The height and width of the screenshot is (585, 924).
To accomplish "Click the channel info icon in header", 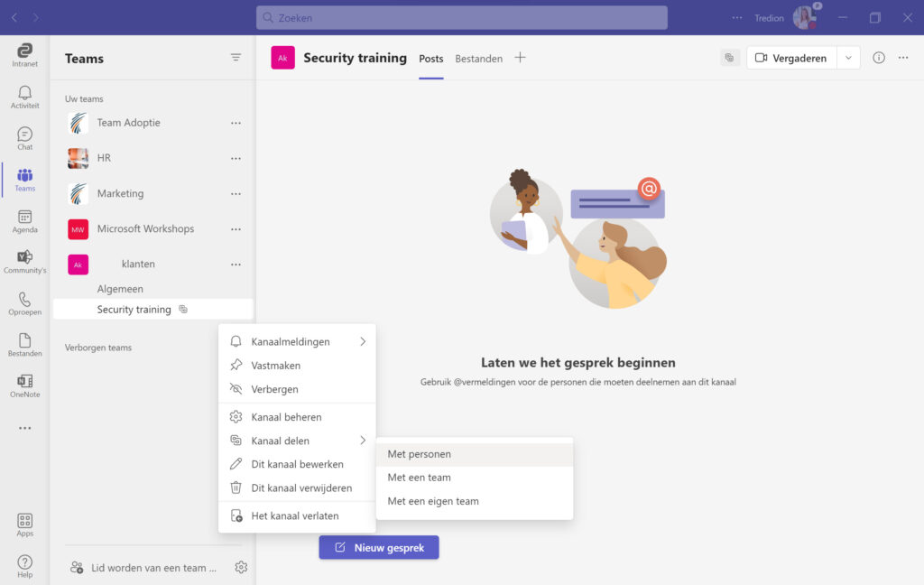I will pos(879,58).
